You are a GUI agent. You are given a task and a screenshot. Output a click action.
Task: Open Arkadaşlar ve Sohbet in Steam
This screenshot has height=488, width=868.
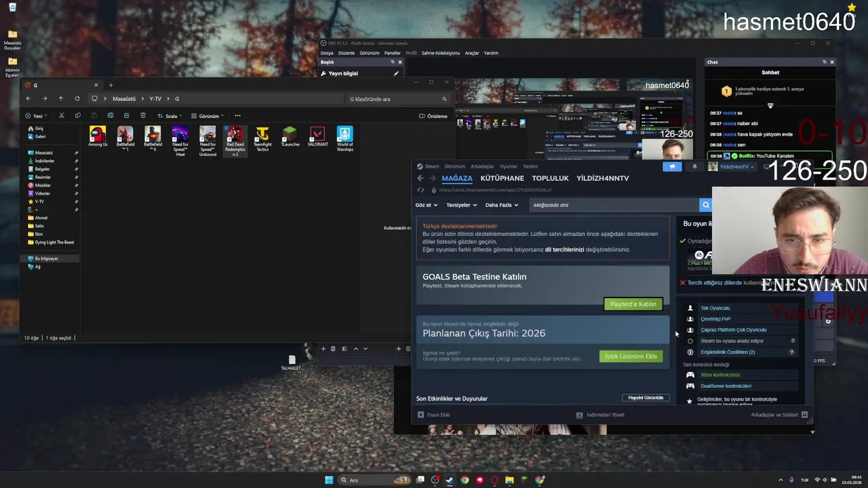779,415
